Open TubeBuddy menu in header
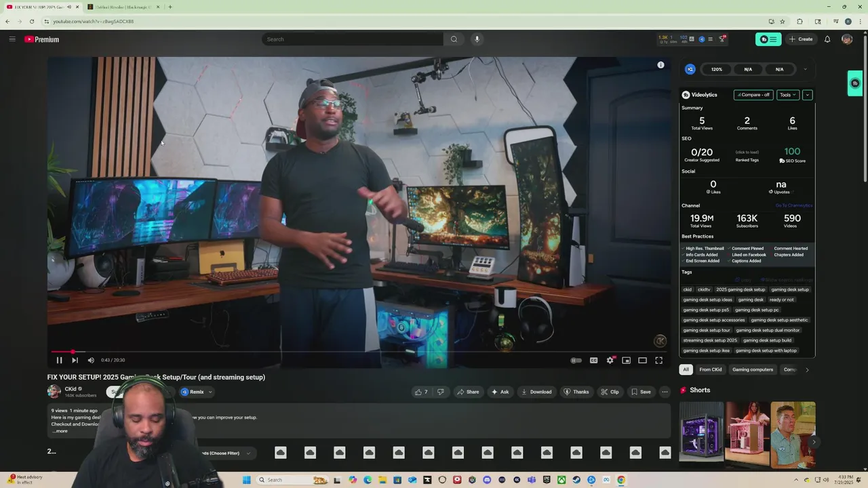 (x=768, y=39)
